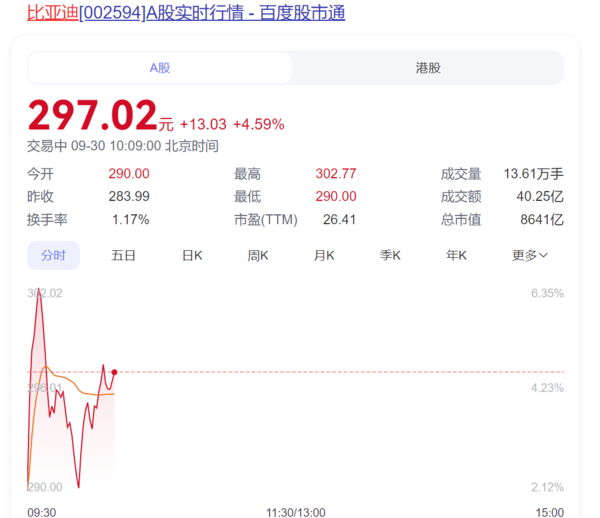600x518 pixels.
Task: Click the 成交额 value 40.25亿
Action: tap(540, 196)
